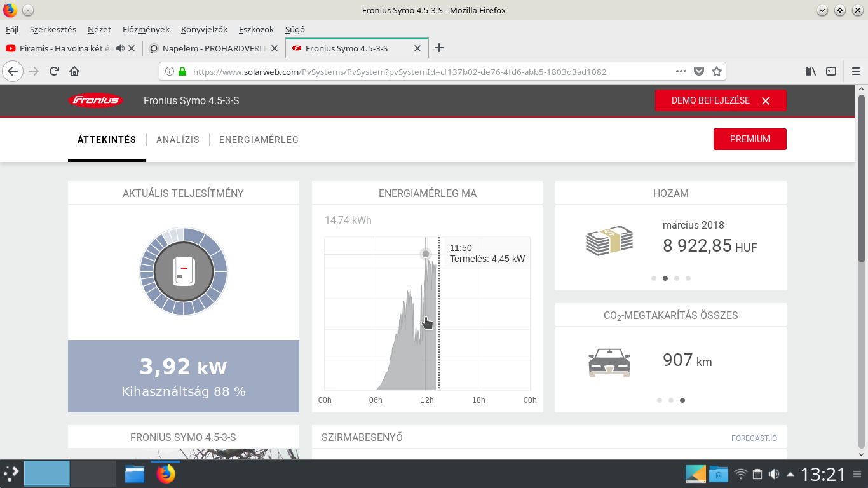Click the first virtual desktop in pager
Image resolution: width=868 pixels, height=488 pixels.
click(46, 474)
